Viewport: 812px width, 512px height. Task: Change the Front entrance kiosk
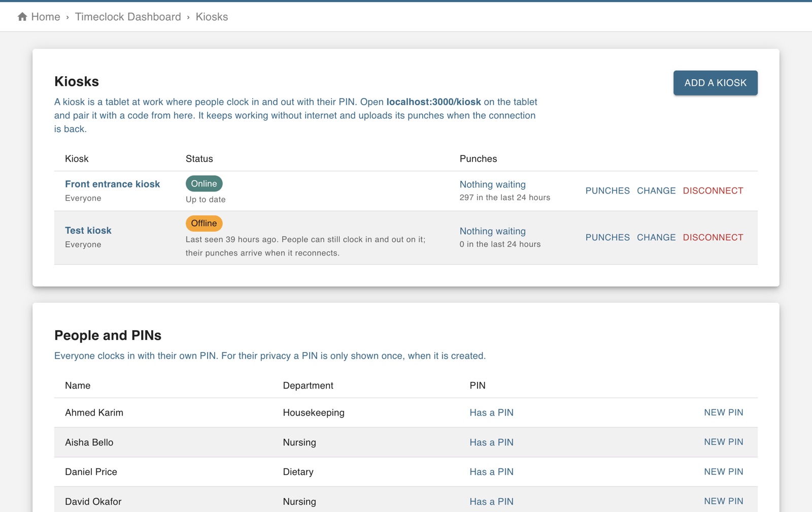pos(656,190)
